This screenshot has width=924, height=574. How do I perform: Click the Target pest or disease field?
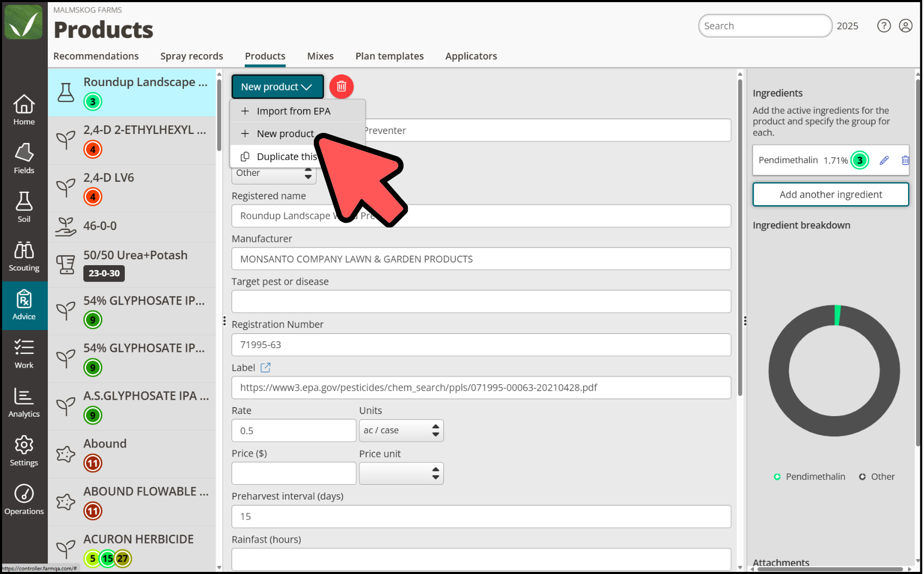point(481,302)
